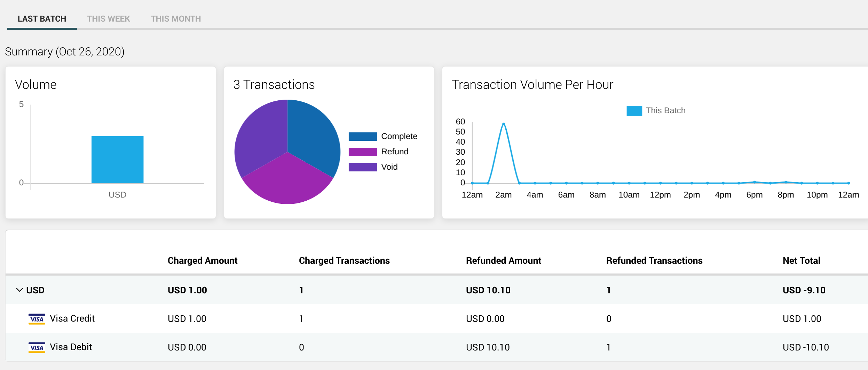The height and width of the screenshot is (370, 868).
Task: Toggle This Batch legend swatch
Action: 634,110
